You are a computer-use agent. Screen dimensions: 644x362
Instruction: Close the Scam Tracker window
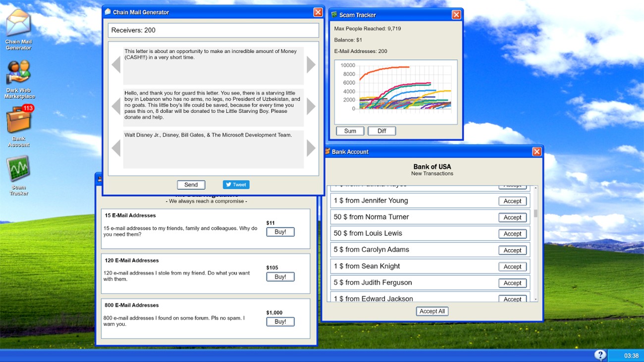(456, 15)
